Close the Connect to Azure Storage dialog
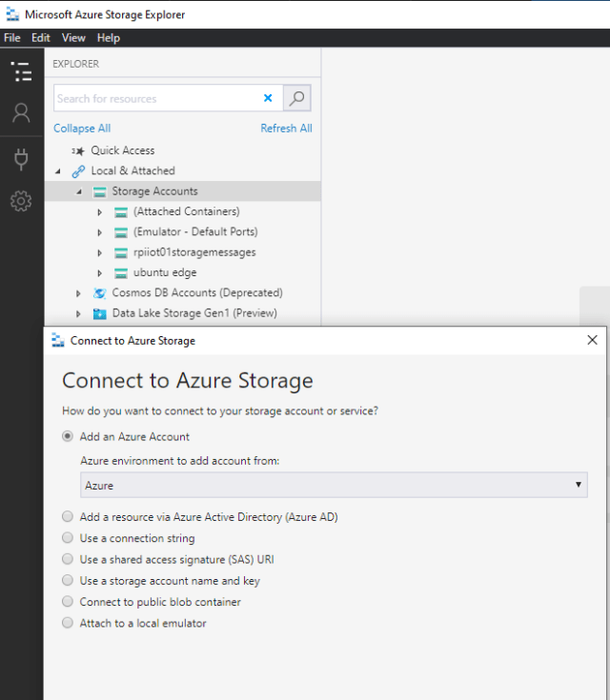The image size is (610, 700). [592, 340]
